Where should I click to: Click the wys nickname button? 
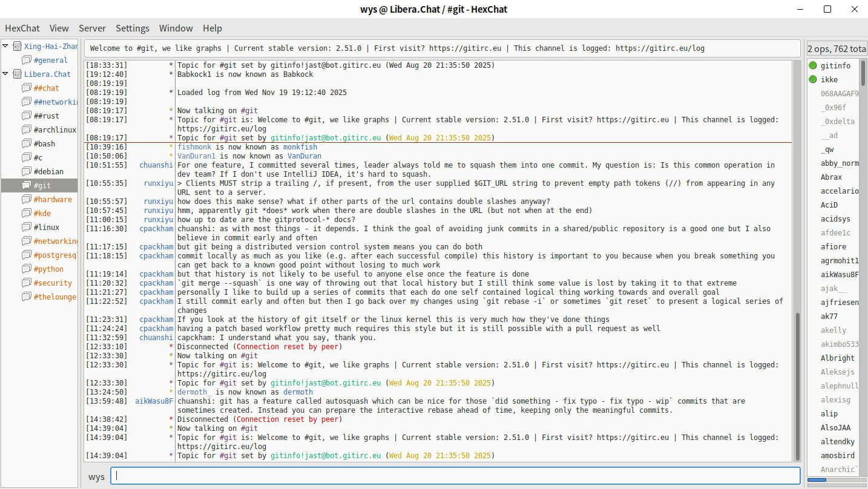(97, 476)
